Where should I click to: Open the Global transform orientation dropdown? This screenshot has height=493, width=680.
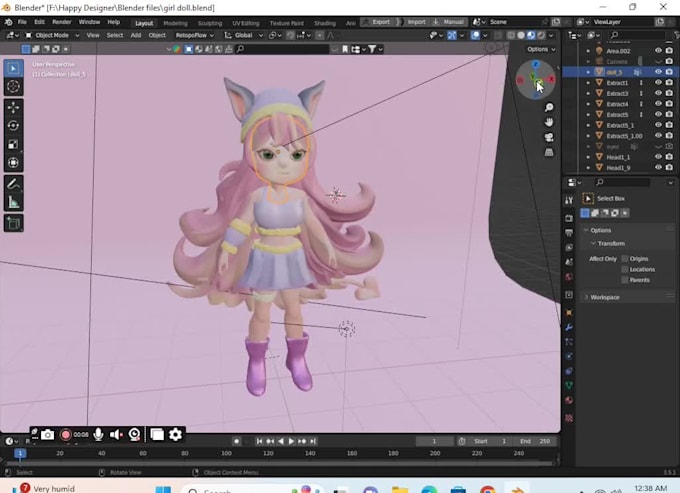pyautogui.click(x=243, y=35)
